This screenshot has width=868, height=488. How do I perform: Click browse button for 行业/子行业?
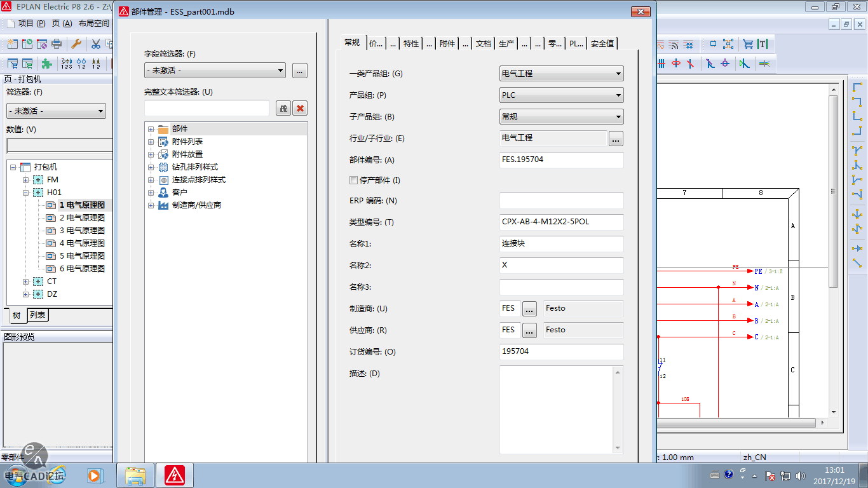pos(616,138)
